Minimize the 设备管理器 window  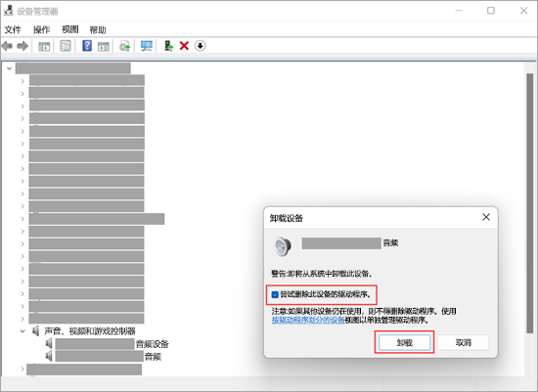[459, 11]
